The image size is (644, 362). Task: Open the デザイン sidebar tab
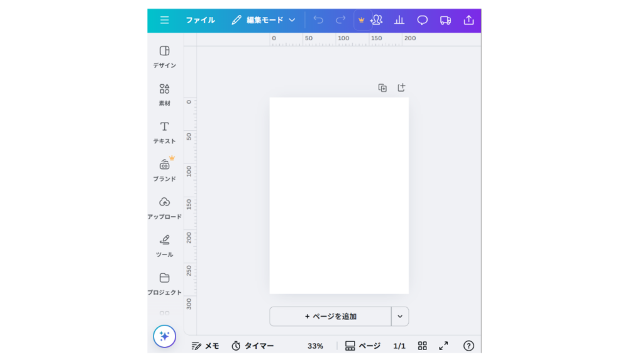coord(164,56)
